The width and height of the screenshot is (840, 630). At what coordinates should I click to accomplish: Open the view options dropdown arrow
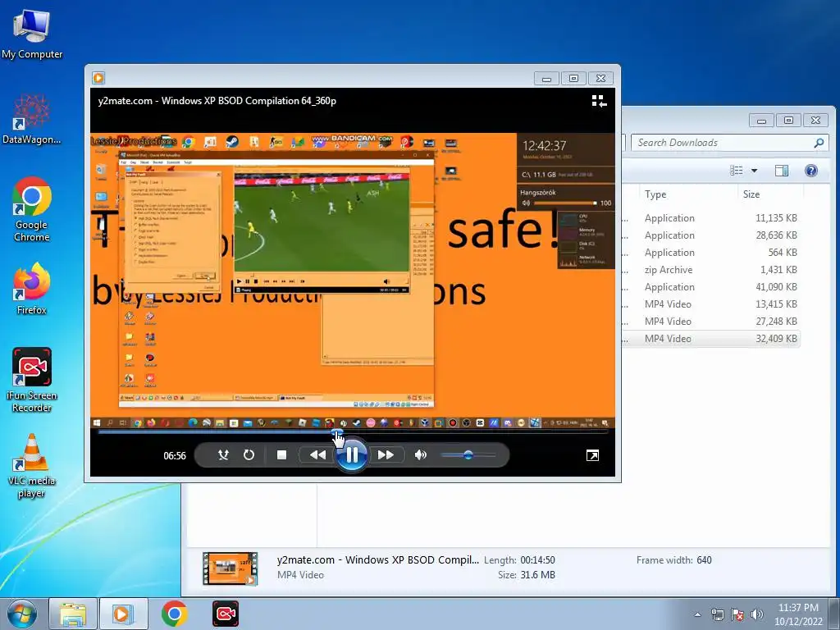coord(755,171)
